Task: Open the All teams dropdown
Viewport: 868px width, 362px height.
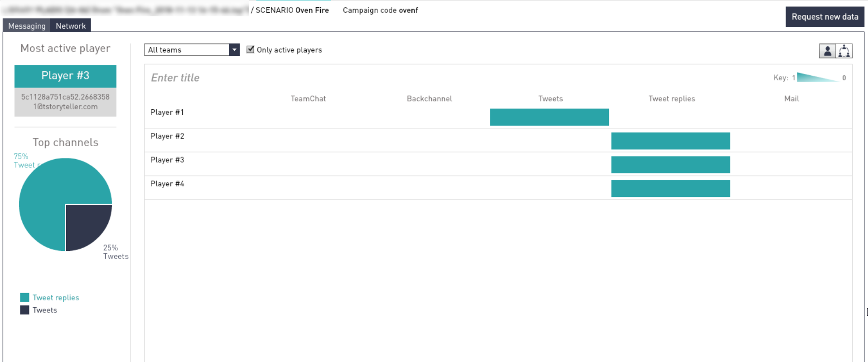Action: point(192,49)
